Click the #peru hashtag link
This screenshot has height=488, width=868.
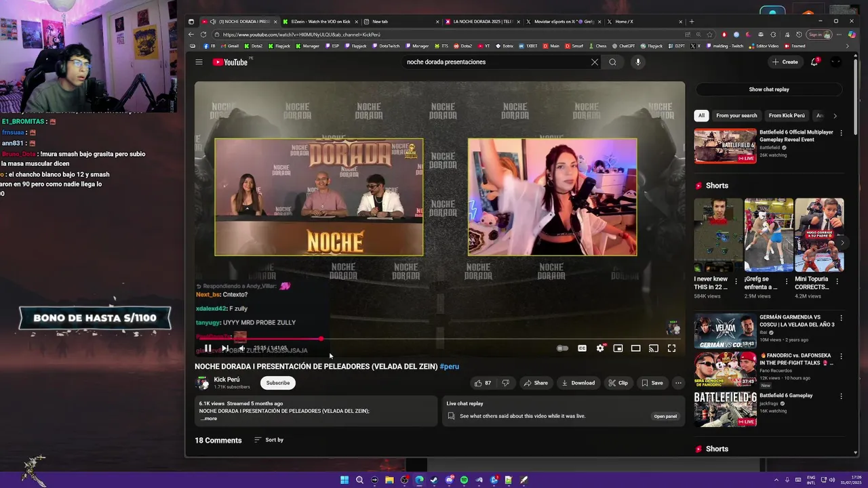(450, 367)
